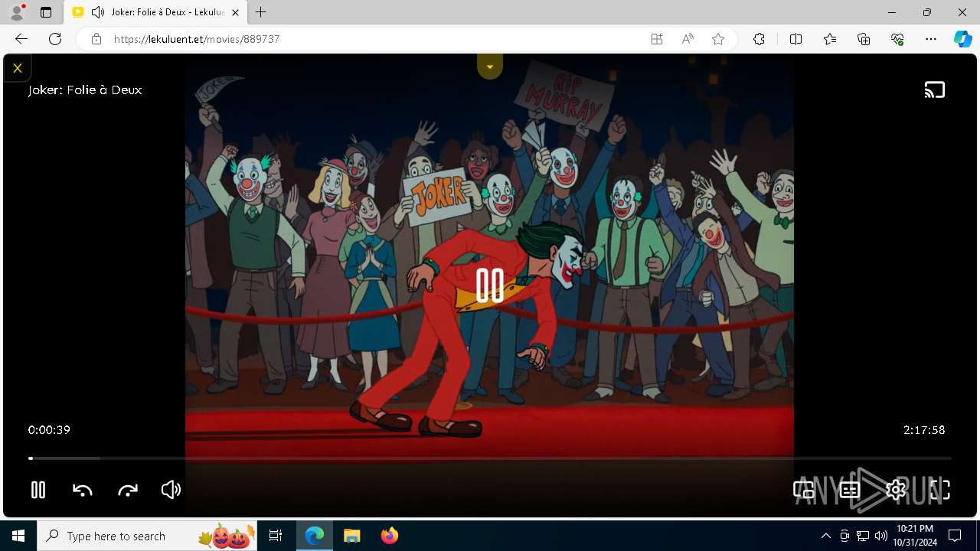Close the player with the yellow X
Screen dimensions: 980x551
pyautogui.click(x=17, y=67)
